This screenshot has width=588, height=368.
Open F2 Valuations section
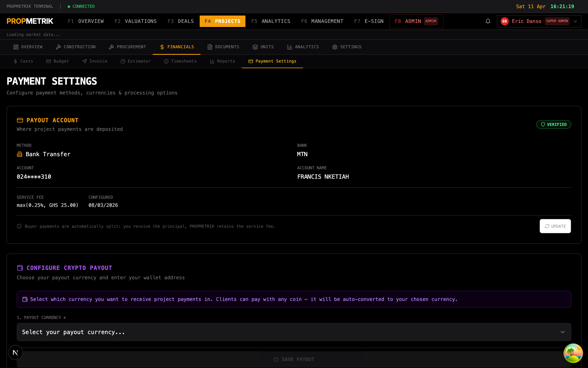tap(136, 21)
